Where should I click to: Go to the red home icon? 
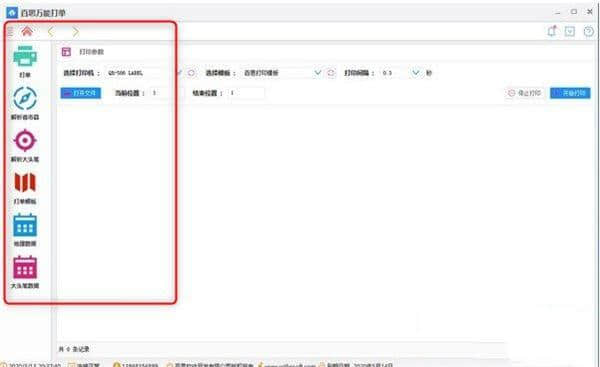coord(27,31)
